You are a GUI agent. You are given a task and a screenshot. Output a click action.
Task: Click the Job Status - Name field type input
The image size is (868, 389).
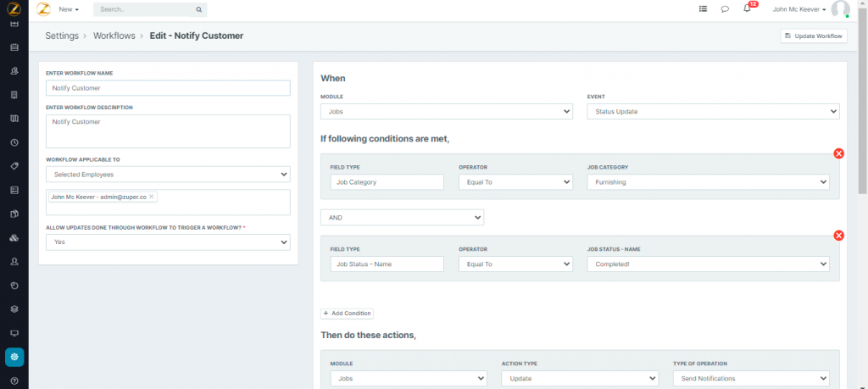387,264
